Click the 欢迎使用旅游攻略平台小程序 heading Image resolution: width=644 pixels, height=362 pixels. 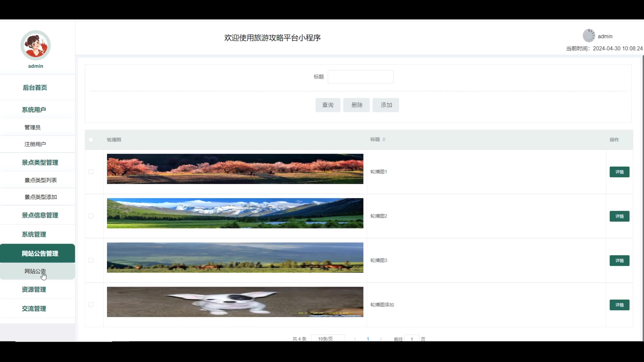click(272, 38)
